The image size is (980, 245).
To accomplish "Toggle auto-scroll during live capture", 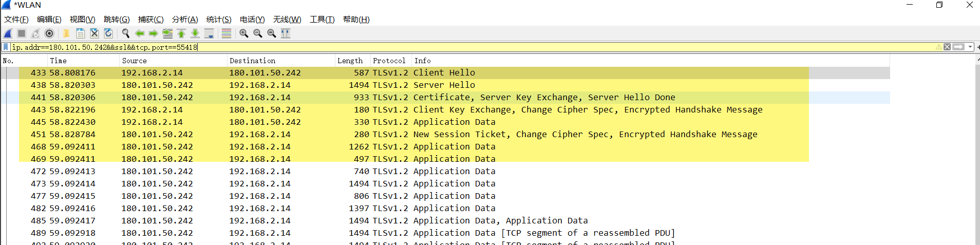I will tap(209, 33).
